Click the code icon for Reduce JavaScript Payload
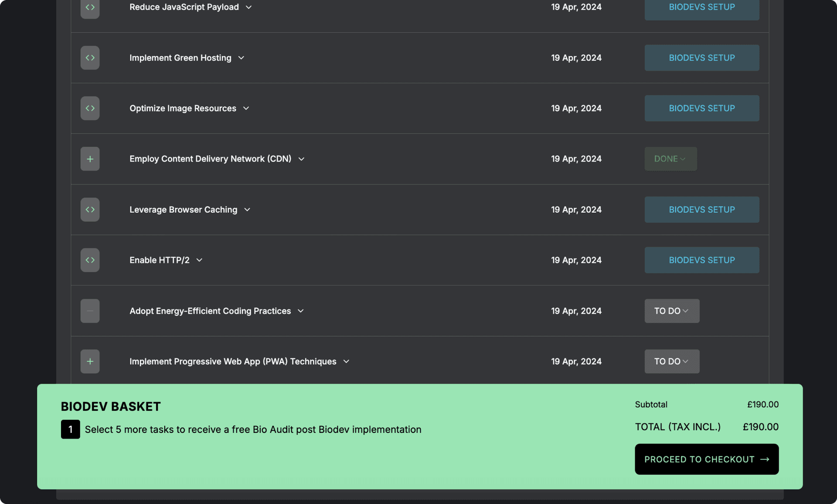 pos(90,8)
